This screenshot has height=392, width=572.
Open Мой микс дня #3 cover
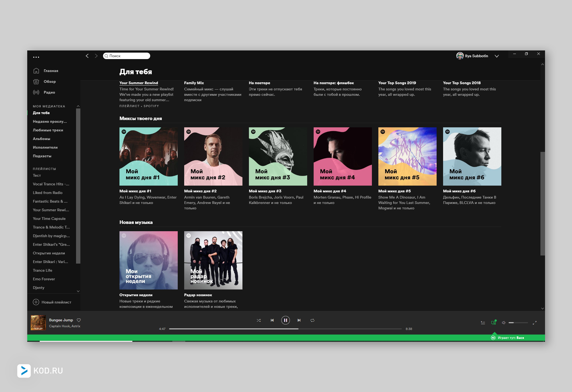point(278,156)
